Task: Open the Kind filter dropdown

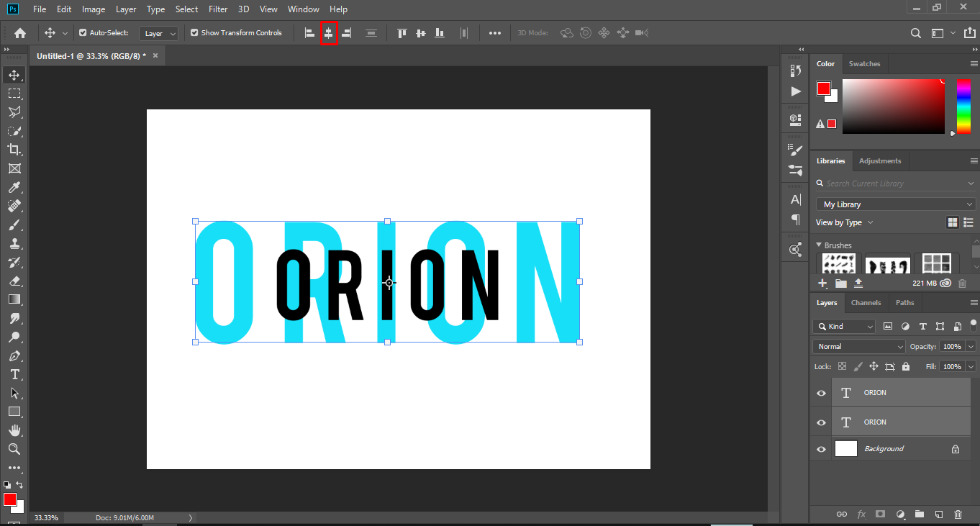Action: click(845, 327)
